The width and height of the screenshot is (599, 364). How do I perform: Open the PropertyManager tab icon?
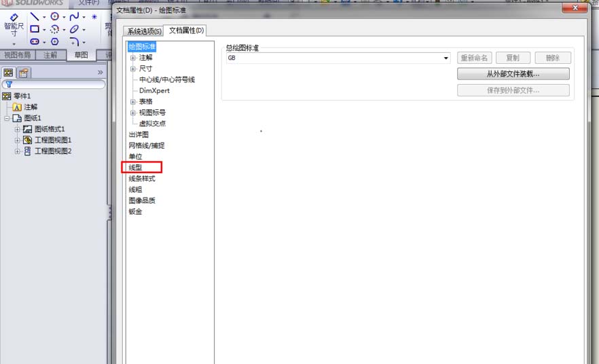coord(24,73)
